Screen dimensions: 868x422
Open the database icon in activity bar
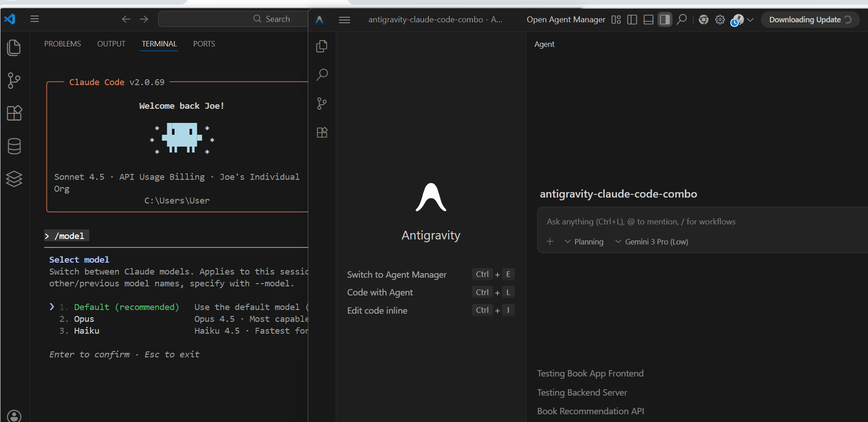click(14, 146)
